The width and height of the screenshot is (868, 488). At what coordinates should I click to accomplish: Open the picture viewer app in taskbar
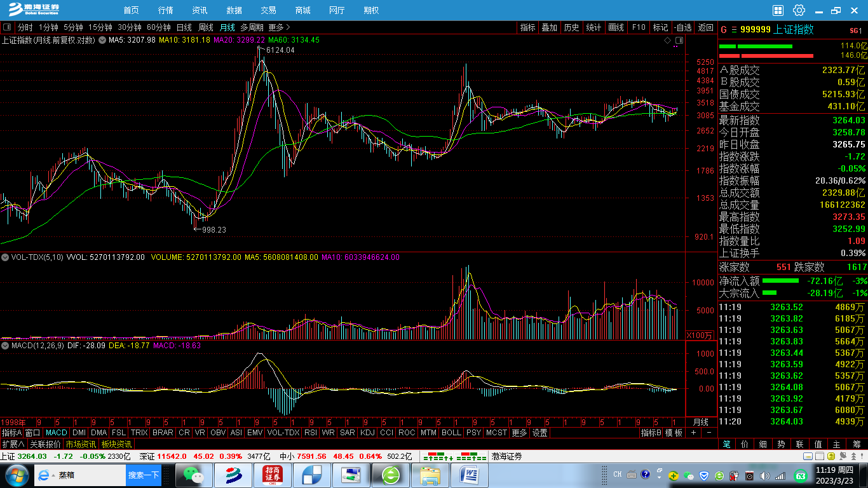[351, 475]
